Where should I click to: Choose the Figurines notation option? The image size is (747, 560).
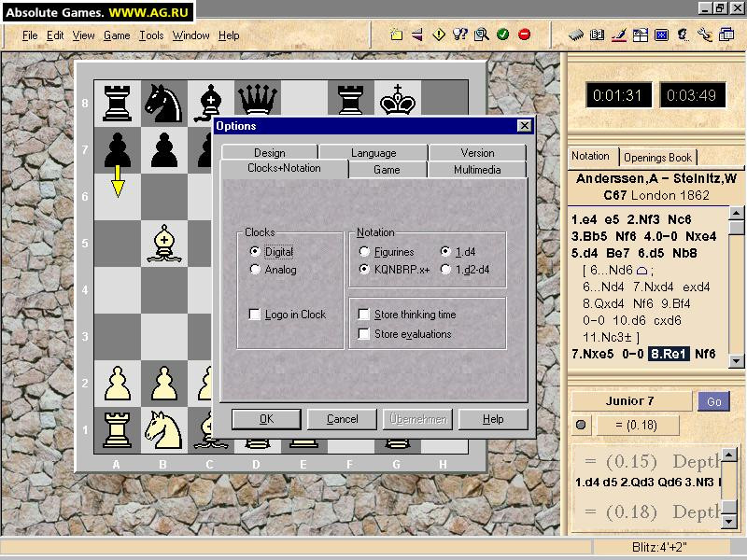(365, 251)
